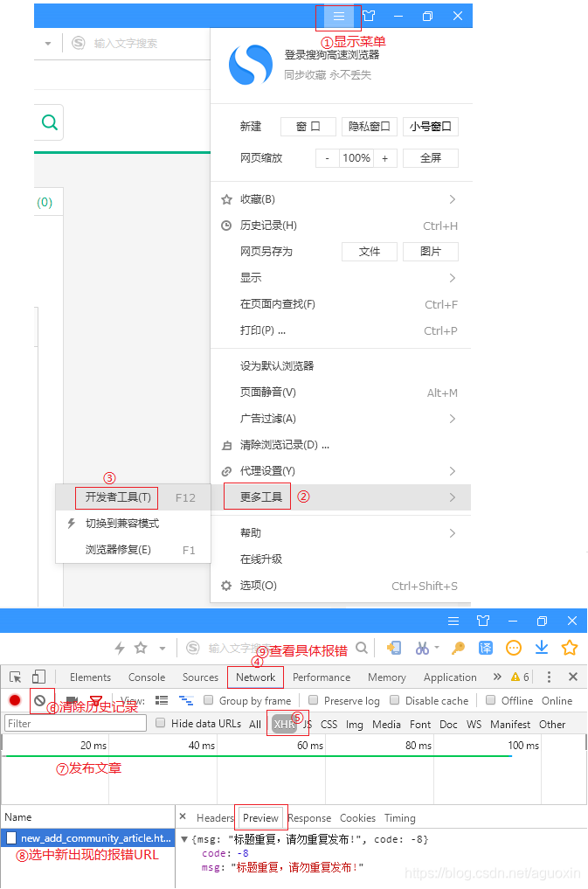
Task: Click the key password manager icon
Action: pyautogui.click(x=458, y=648)
